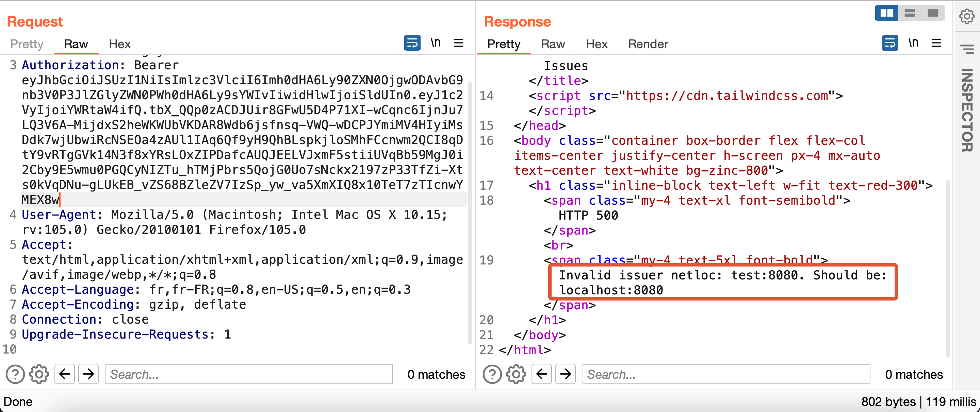
Task: Click the body class attribute on line 16
Action: (x=697, y=156)
